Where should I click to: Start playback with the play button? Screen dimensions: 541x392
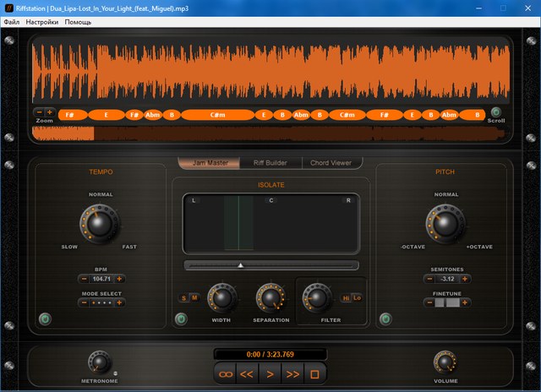(x=270, y=372)
